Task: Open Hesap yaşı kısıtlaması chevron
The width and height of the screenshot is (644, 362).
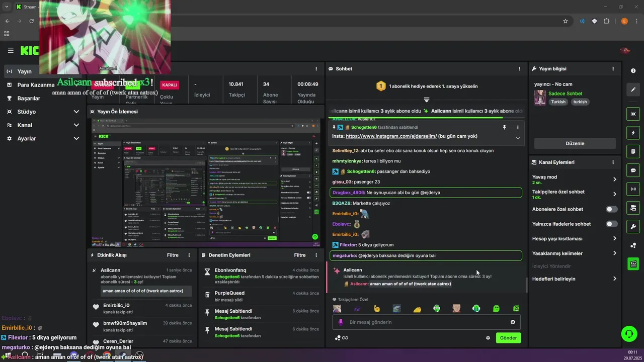Action: coord(614,239)
